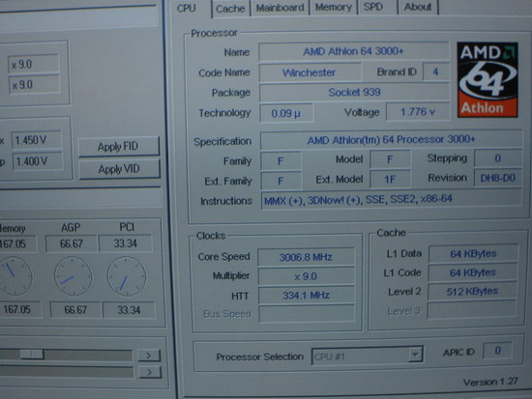
Task: Click the Clocks Multiplier value x 9.0
Action: [x=306, y=276]
